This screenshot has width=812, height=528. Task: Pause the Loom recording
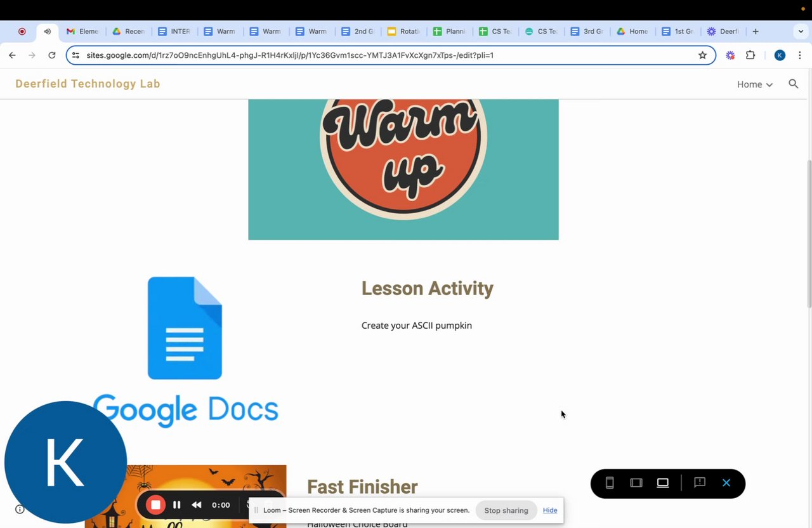click(177, 505)
